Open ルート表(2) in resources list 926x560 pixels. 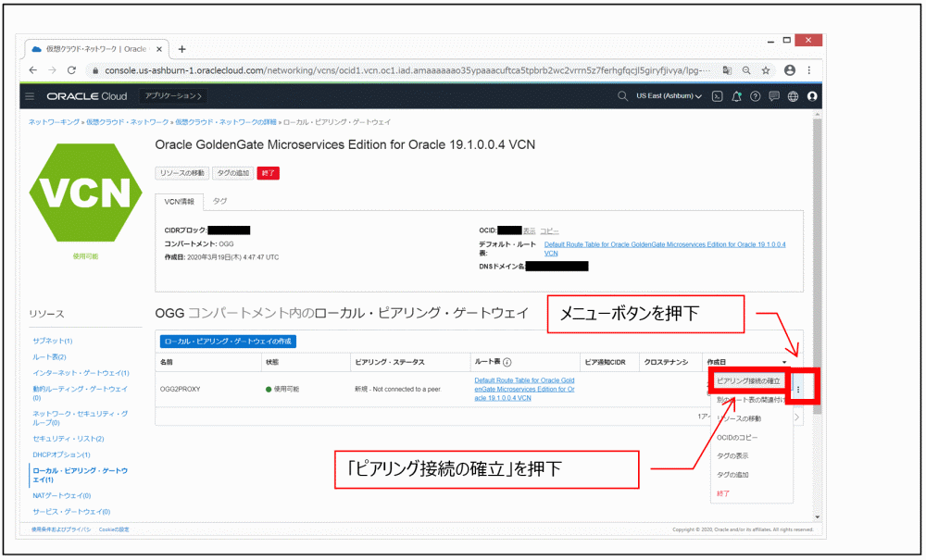click(x=49, y=356)
